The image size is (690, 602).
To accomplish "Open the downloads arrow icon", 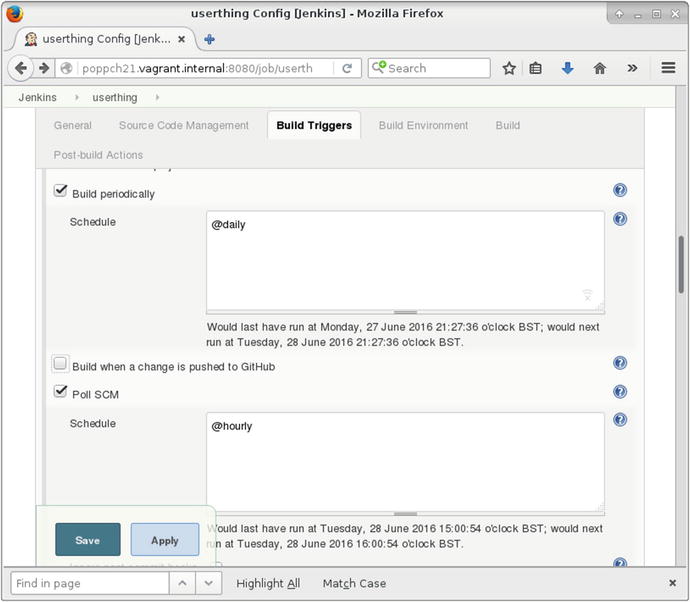I will tap(568, 68).
